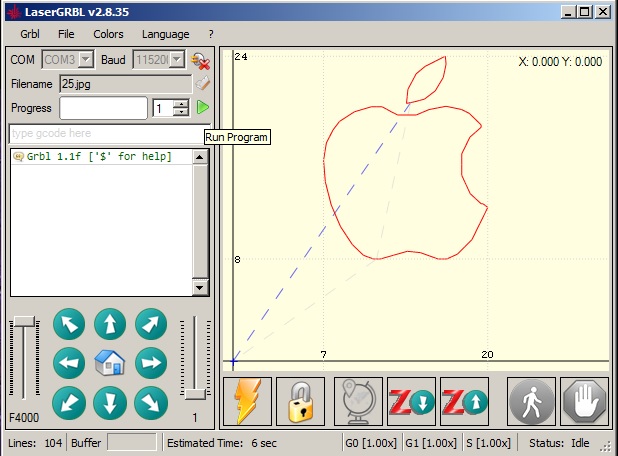This screenshot has width=618, height=456.
Task: Click the home button in jog pad
Action: pos(109,362)
